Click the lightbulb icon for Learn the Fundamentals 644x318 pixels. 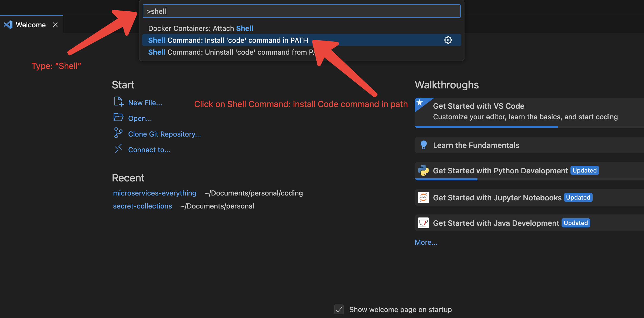[x=424, y=145]
